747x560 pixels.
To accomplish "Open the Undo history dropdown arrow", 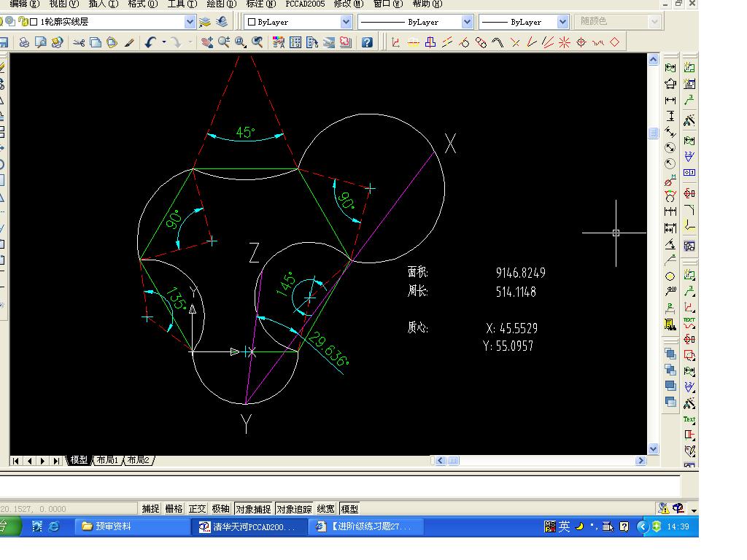I will [164, 43].
